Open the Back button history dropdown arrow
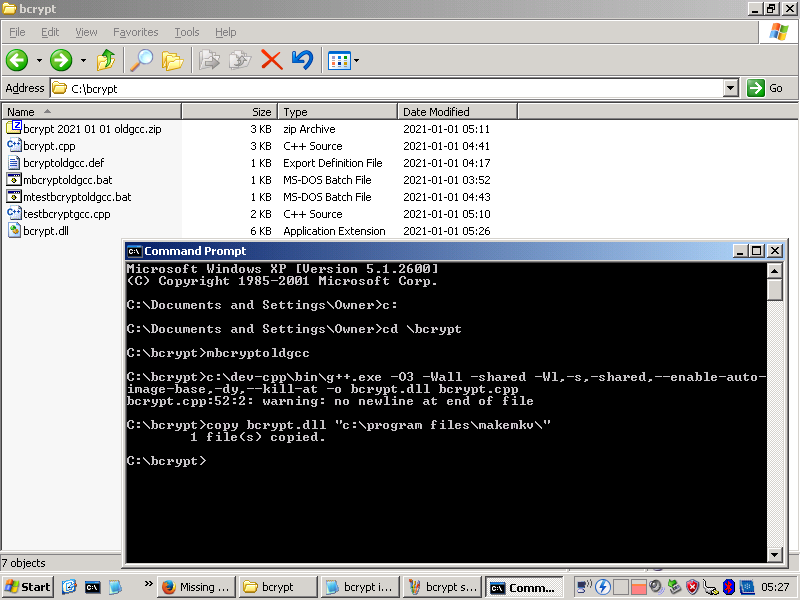The height and width of the screenshot is (600, 800). tap(39, 60)
